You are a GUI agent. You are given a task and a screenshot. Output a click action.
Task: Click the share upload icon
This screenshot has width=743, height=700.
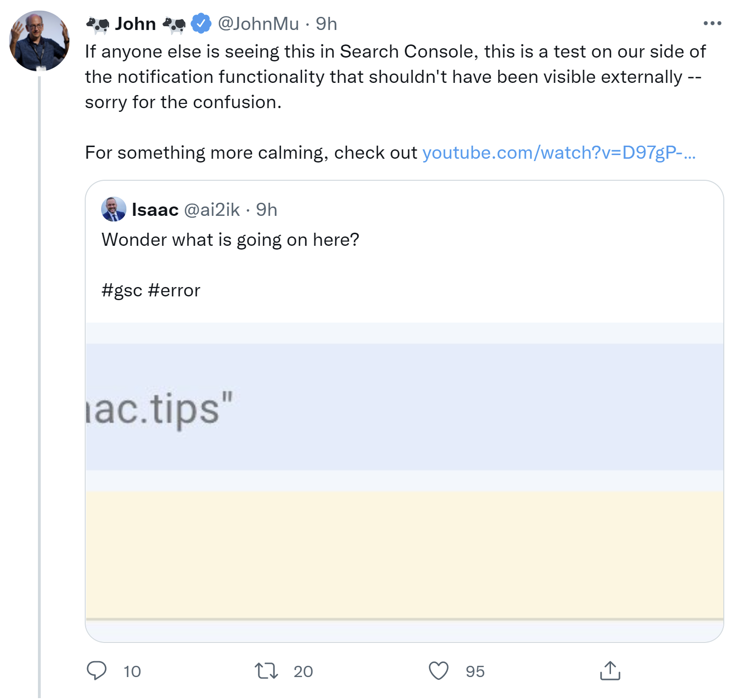pyautogui.click(x=610, y=671)
